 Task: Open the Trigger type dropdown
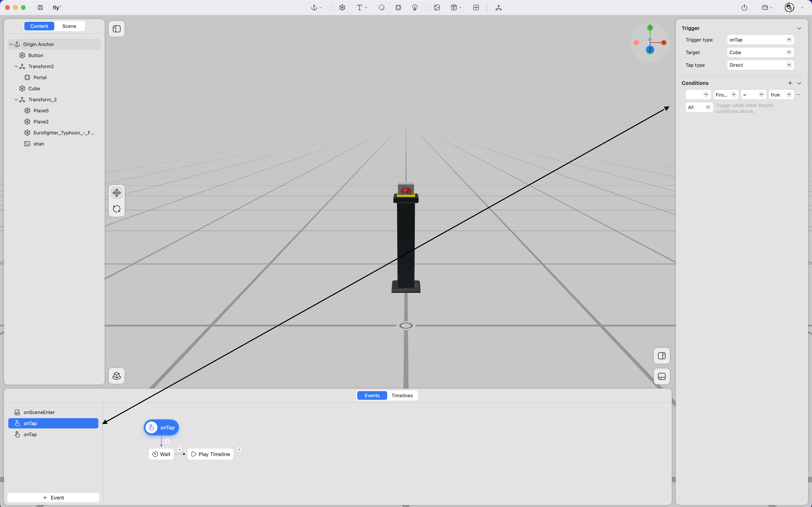tap(760, 39)
